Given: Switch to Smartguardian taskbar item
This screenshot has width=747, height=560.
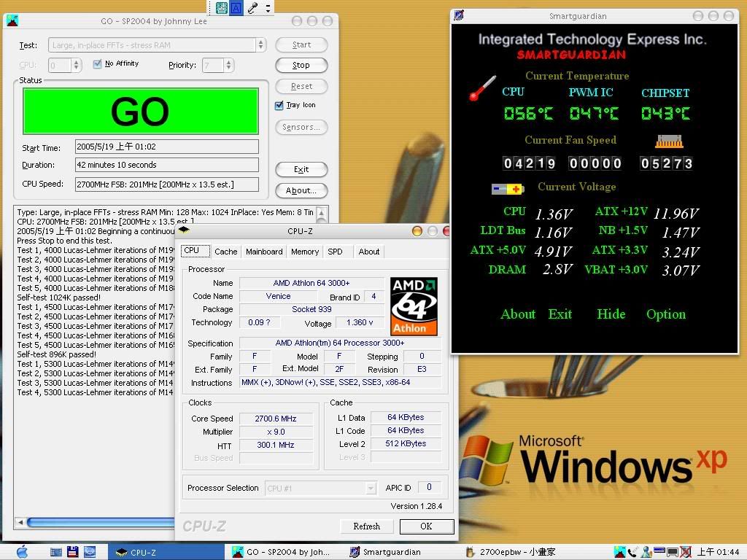Looking at the screenshot, I should point(398,552).
